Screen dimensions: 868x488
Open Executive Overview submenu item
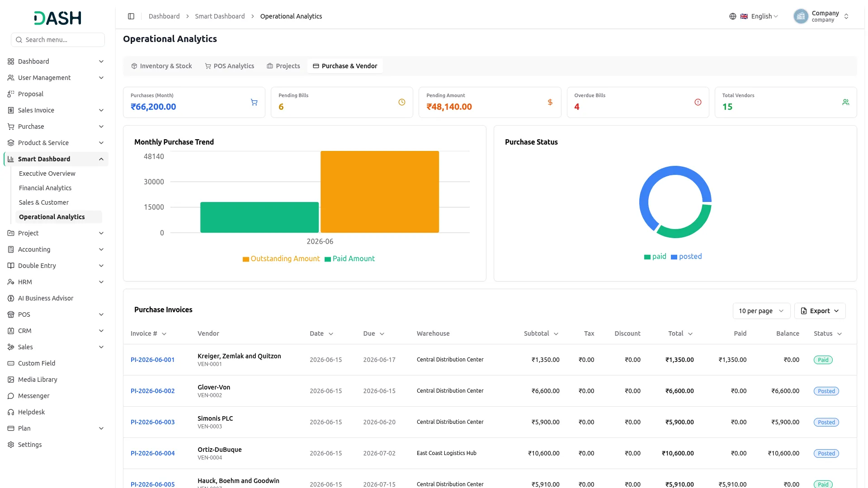pos(47,174)
